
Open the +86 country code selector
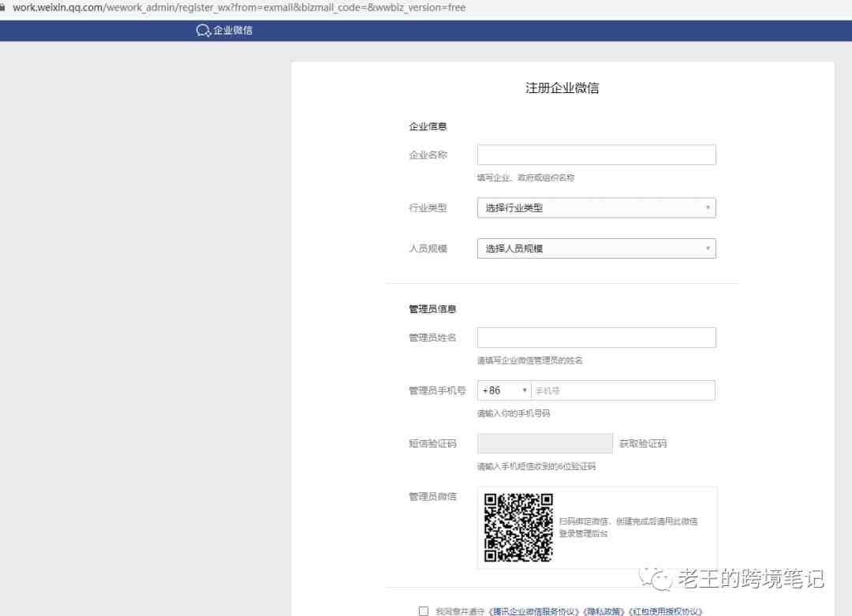point(504,390)
